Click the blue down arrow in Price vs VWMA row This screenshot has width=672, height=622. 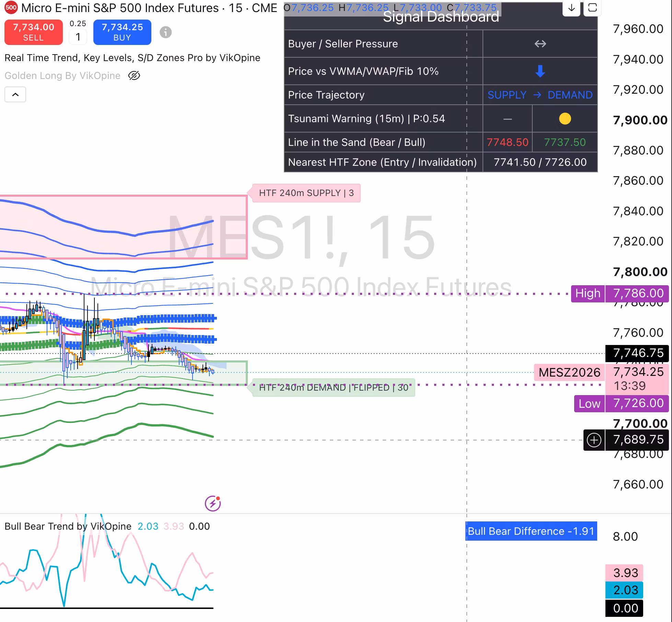pyautogui.click(x=540, y=71)
